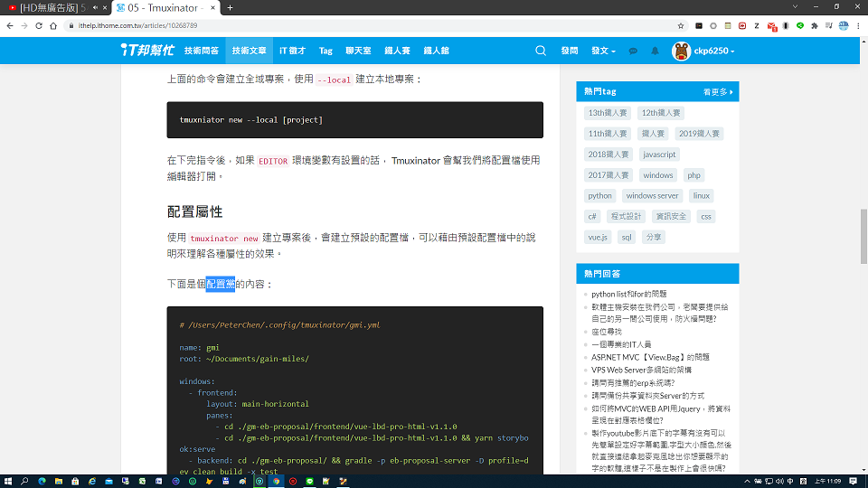Screen dimensions: 868x488
Task: Go back to the previous page
Action: pyautogui.click(x=10, y=25)
